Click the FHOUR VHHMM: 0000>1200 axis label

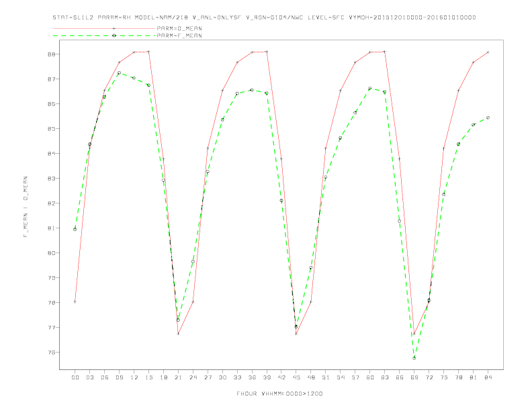[x=279, y=394]
